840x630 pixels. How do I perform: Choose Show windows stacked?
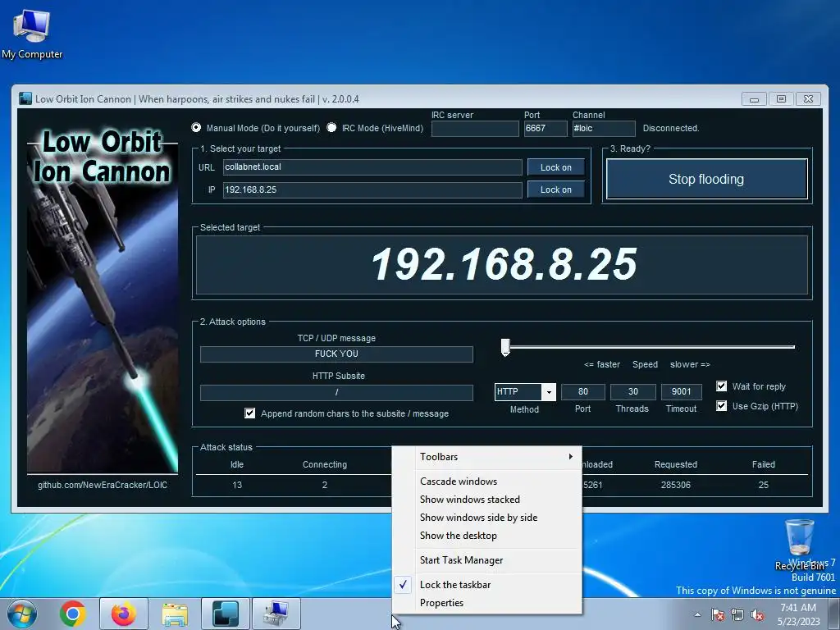pos(487,500)
